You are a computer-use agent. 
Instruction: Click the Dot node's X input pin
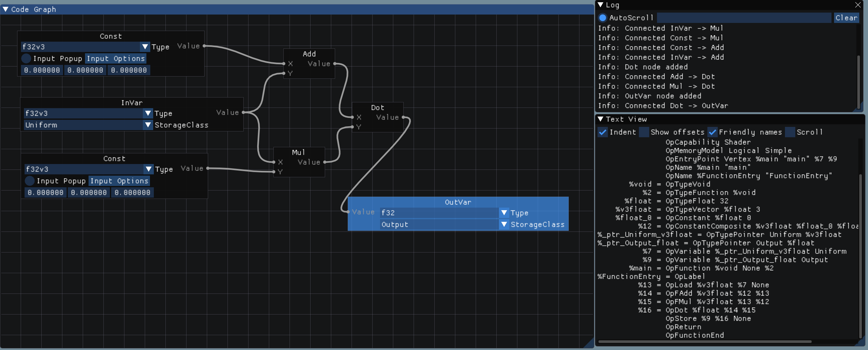click(x=353, y=117)
